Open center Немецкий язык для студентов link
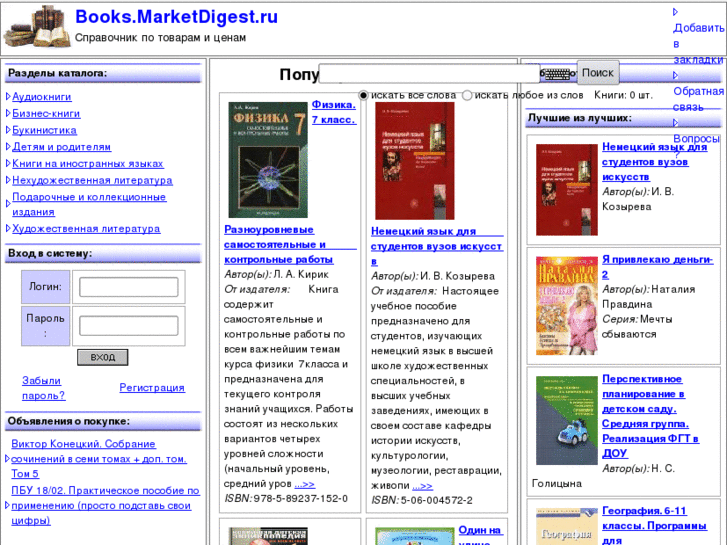 click(x=437, y=246)
